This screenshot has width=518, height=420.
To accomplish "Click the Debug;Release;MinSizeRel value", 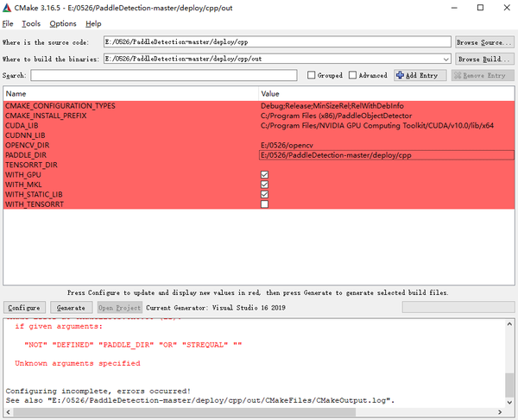I will pos(332,106).
